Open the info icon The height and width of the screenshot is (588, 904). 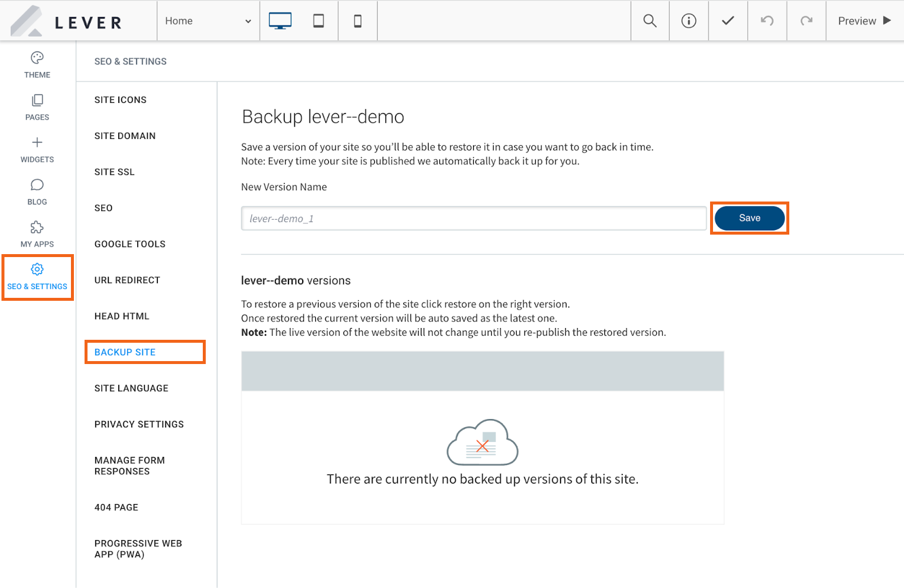click(689, 21)
